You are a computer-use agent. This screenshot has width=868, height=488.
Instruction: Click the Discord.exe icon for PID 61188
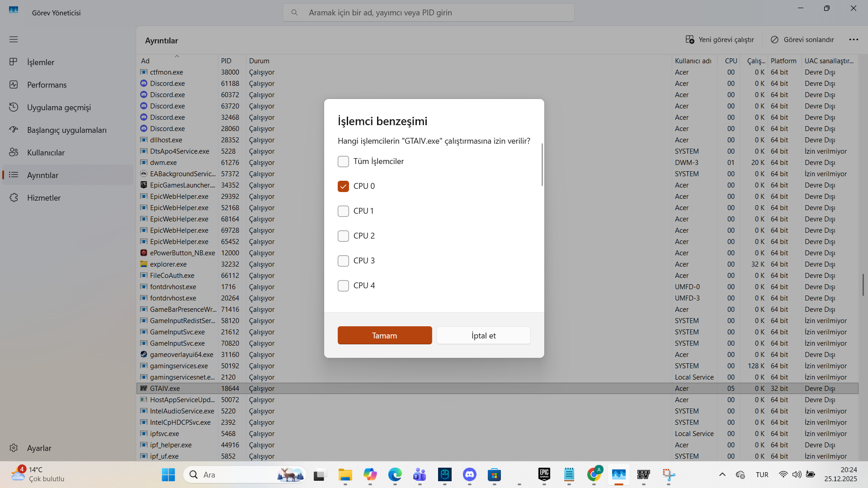[x=144, y=83]
